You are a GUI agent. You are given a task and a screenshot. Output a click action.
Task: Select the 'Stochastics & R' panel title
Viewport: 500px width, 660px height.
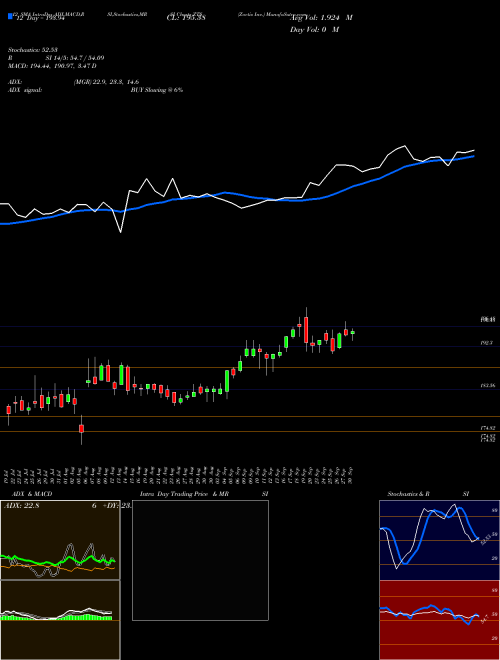409,494
